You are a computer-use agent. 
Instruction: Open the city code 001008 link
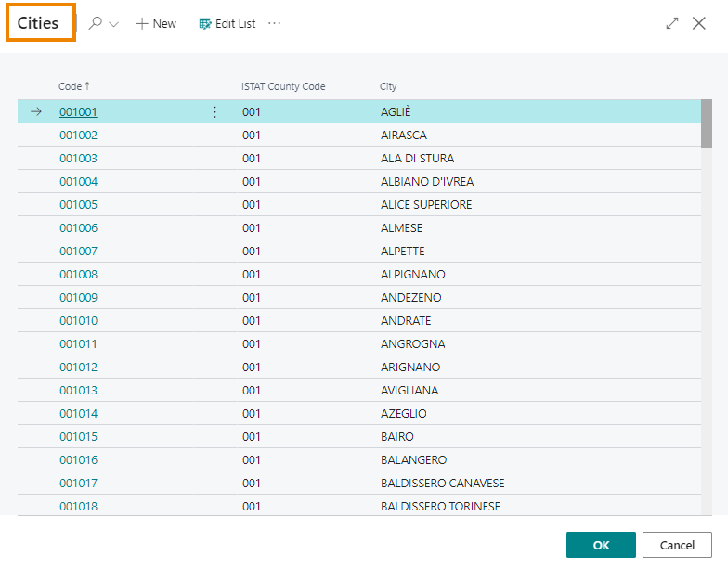point(78,275)
